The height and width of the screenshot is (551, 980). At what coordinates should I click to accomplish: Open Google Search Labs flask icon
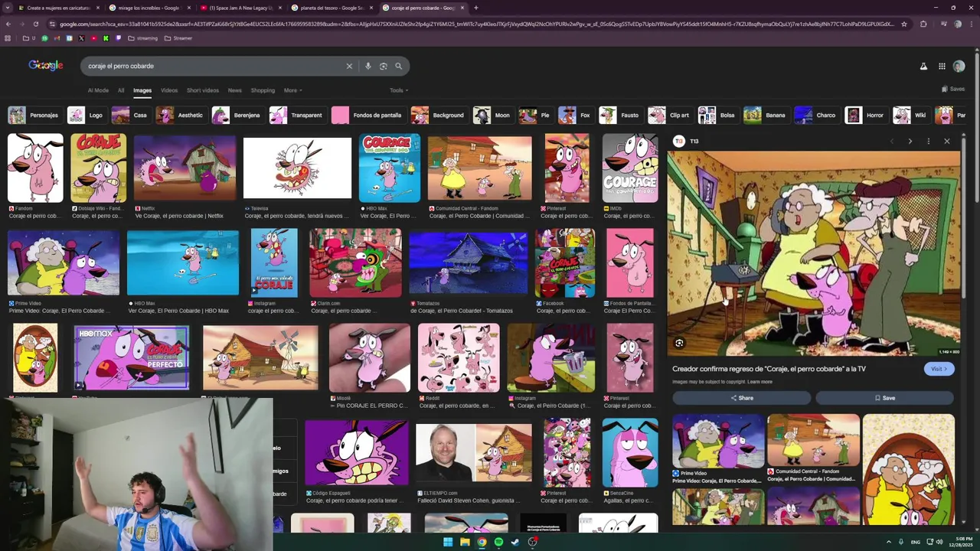coord(923,67)
